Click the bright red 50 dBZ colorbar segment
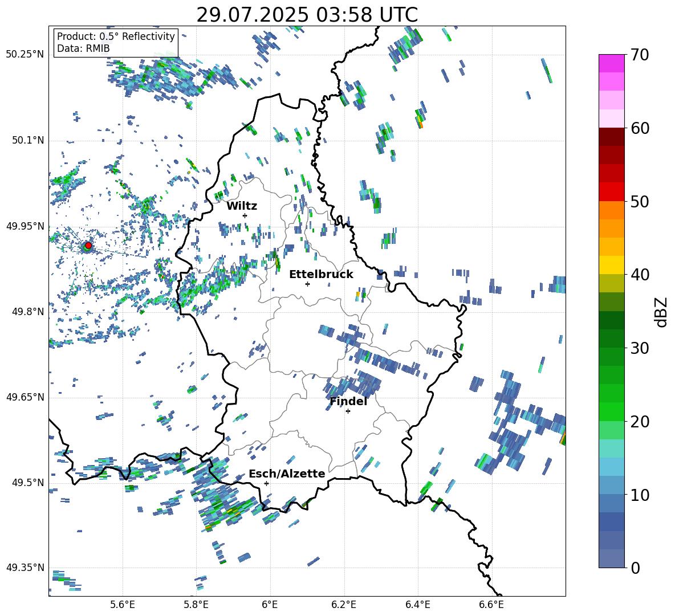Image resolution: width=675 pixels, height=616 pixels. pos(611,192)
